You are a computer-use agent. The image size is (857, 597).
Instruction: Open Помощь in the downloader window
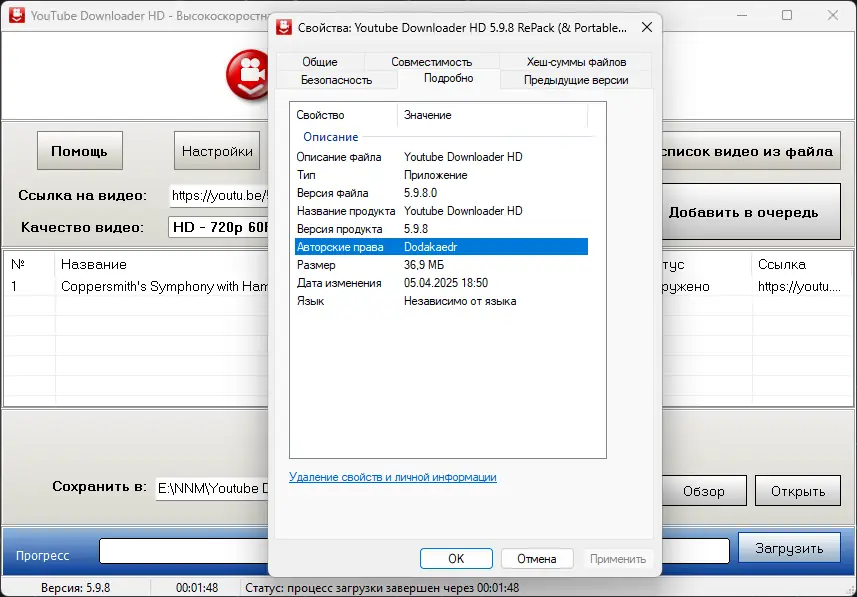click(x=80, y=151)
